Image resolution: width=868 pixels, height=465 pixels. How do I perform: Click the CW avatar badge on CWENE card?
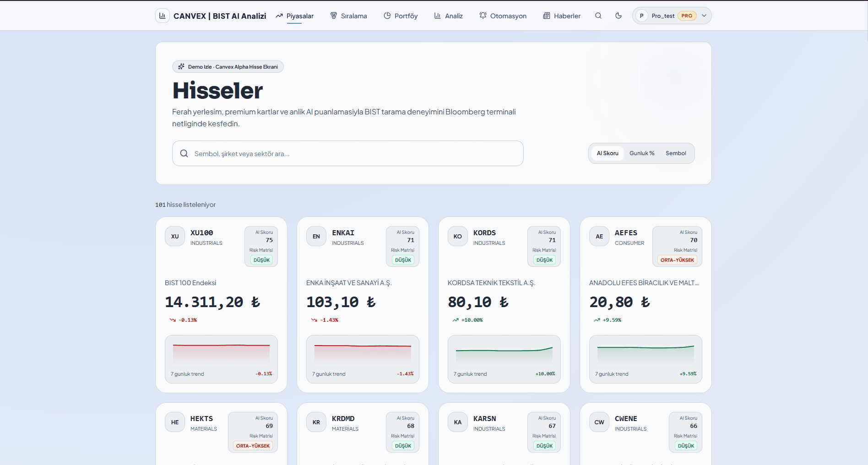click(x=599, y=422)
